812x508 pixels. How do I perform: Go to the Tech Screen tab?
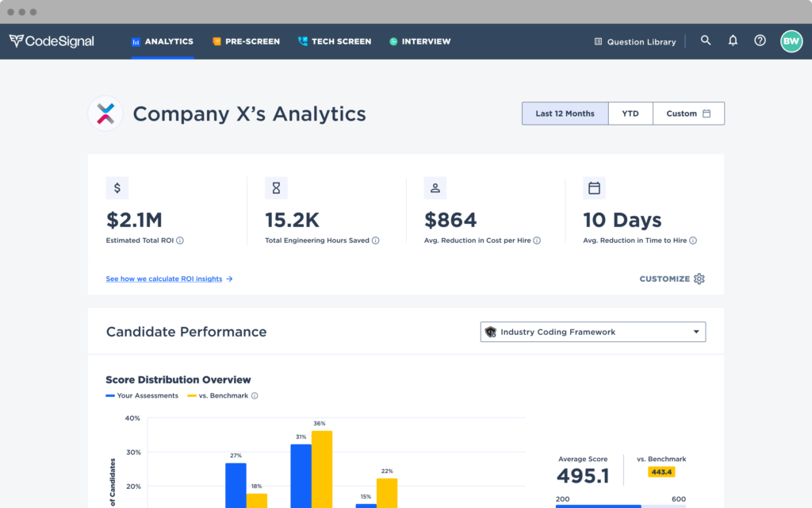pyautogui.click(x=335, y=41)
